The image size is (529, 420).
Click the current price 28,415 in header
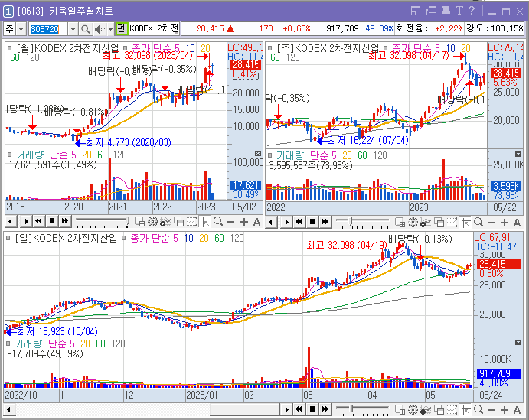210,28
